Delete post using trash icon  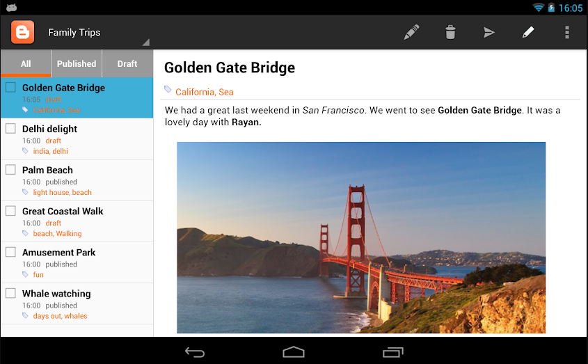450,32
